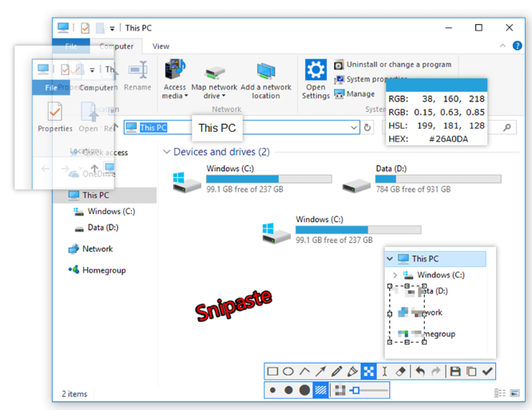Select the rectangle annotation tool
532x410 pixels.
(x=272, y=372)
